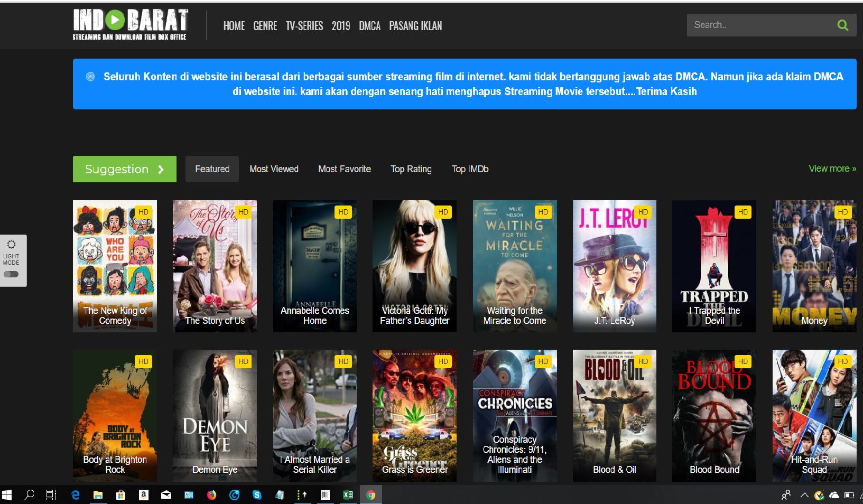863x504 pixels.
Task: Select the Featured tab
Action: click(212, 169)
